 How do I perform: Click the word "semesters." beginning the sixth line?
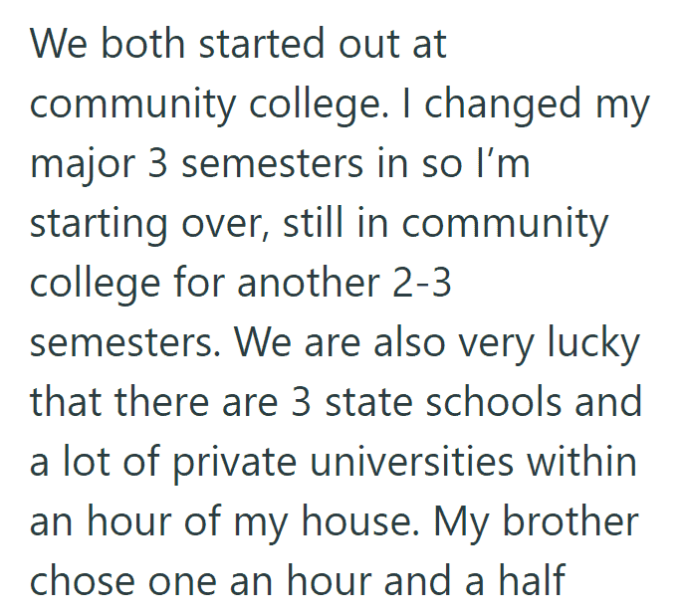click(x=124, y=343)
